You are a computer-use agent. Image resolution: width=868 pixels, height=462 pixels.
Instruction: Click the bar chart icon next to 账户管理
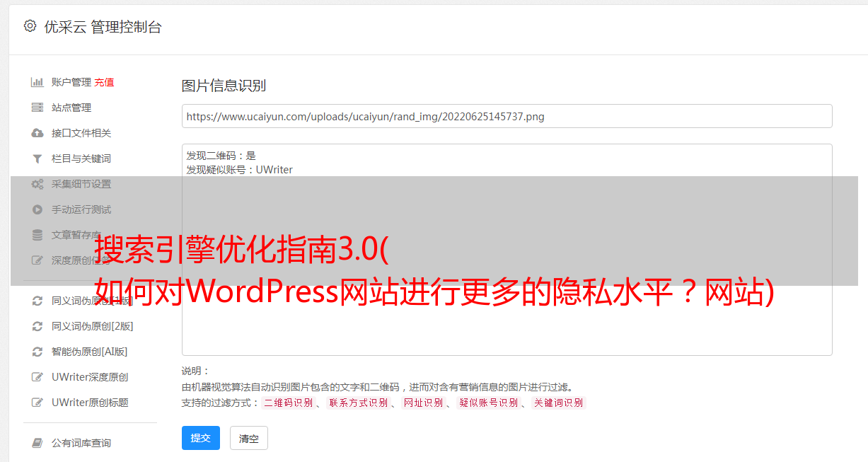pos(37,82)
